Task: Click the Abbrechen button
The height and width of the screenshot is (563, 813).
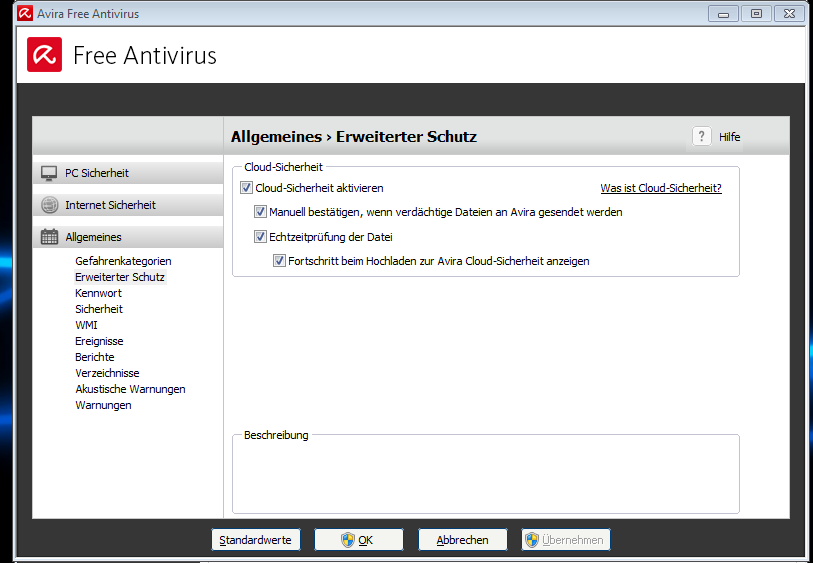Action: (462, 540)
